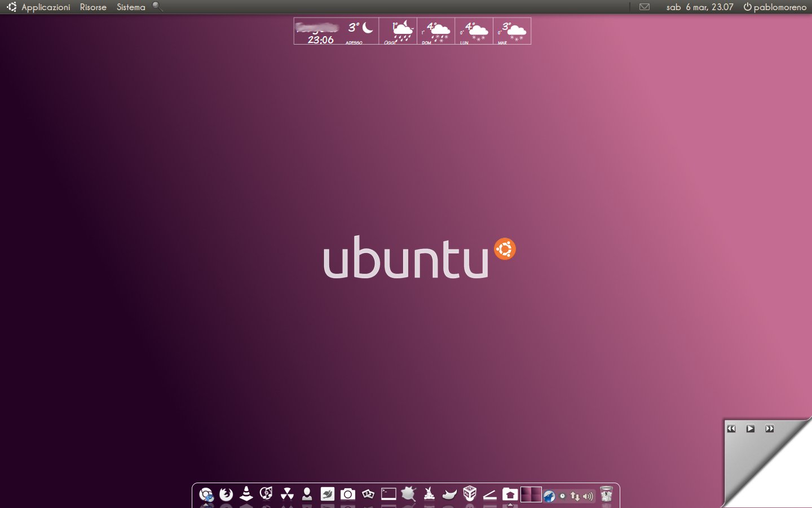Screen dimensions: 812x508
Task: Open the mail envelope indicator
Action: [645, 7]
